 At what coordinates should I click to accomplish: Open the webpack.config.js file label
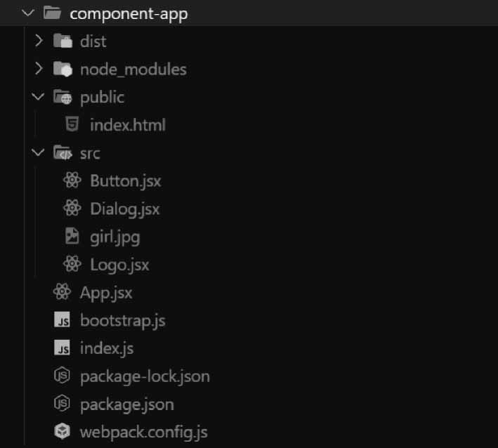pos(144,432)
